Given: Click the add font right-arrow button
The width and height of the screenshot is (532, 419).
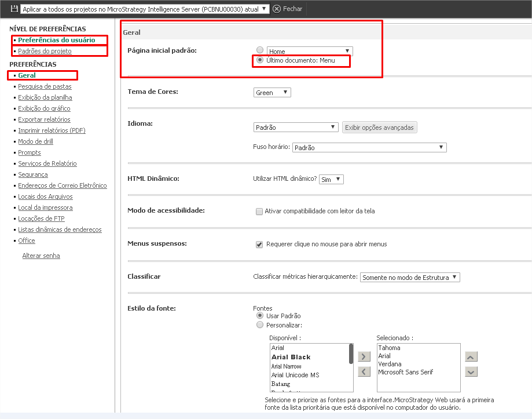Looking at the screenshot, I should 364,356.
